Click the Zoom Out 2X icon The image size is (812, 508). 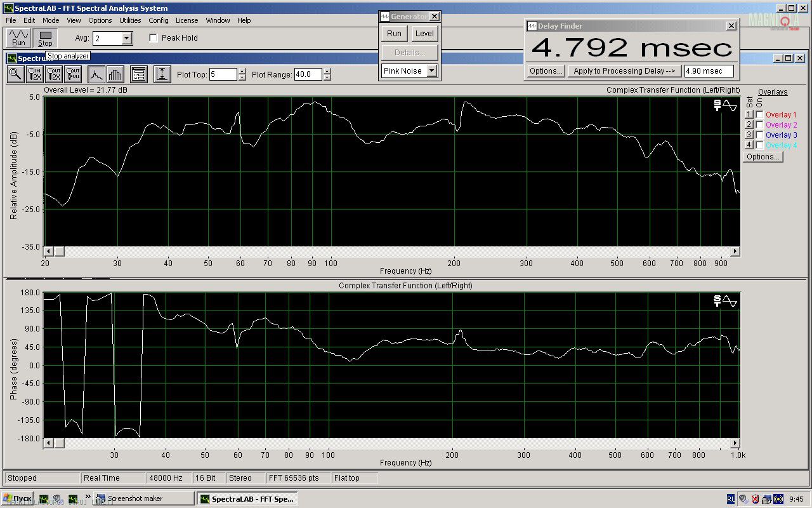pyautogui.click(x=54, y=74)
